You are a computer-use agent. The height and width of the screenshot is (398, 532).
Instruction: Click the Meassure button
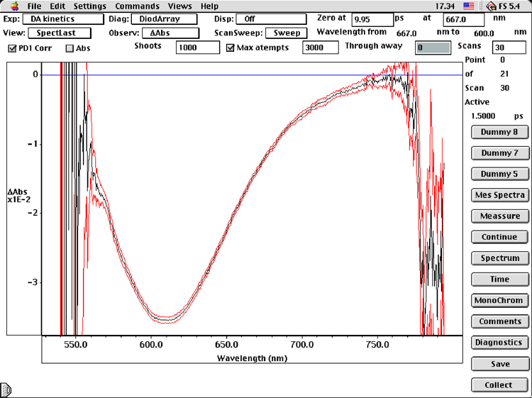coord(500,216)
